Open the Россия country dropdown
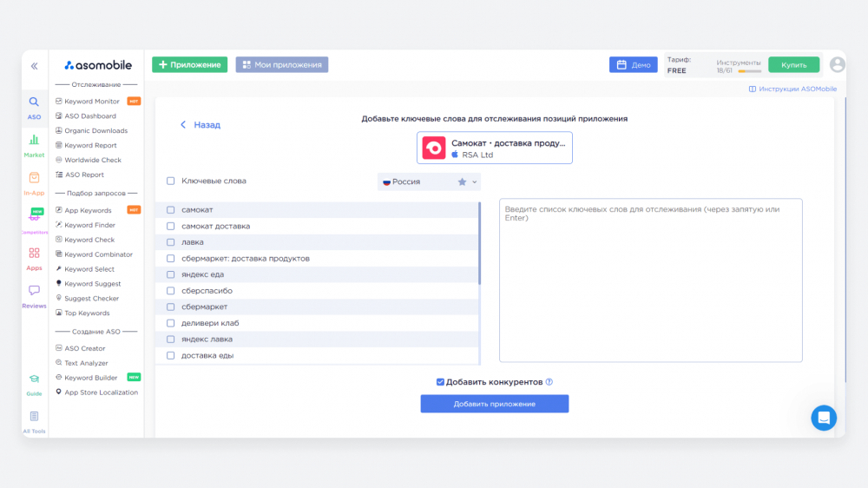Viewport: 868px width, 488px height. click(x=429, y=181)
